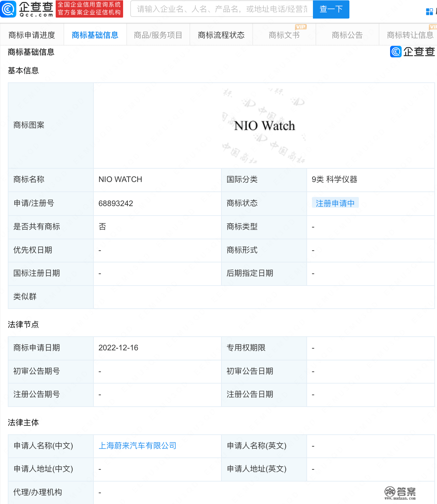
Task: Click the 优先权日期 label cell
Action: pyautogui.click(x=51, y=250)
